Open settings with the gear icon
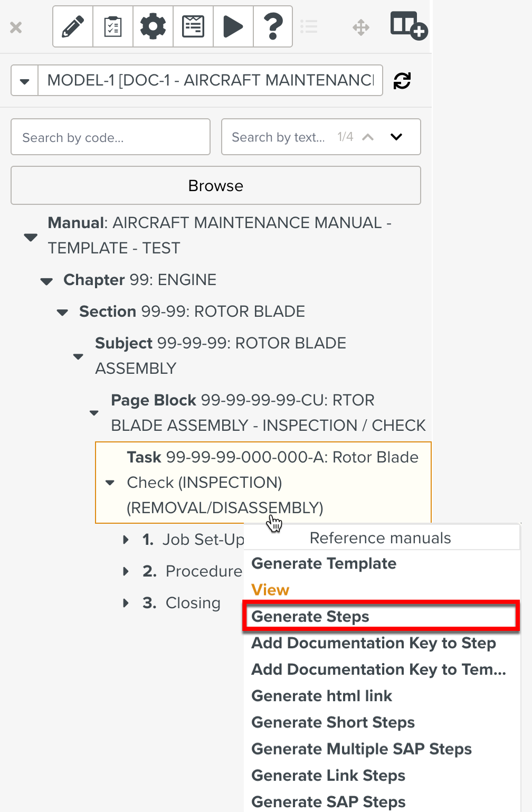The height and width of the screenshot is (812, 532). tap(153, 26)
